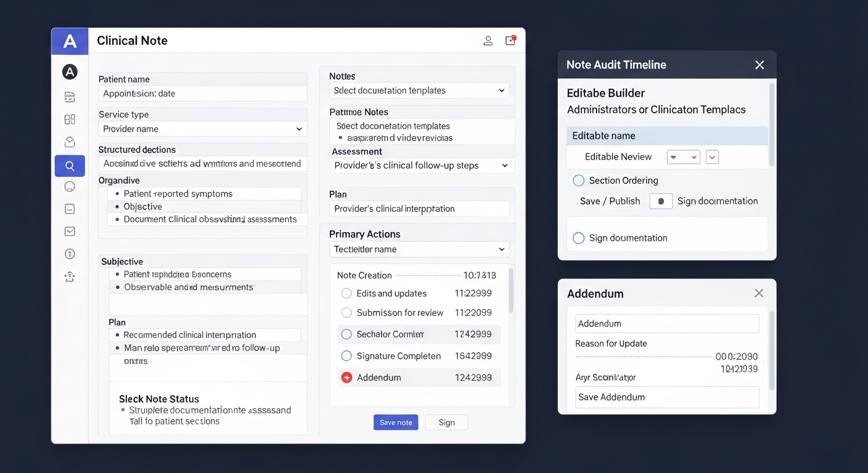Image resolution: width=868 pixels, height=473 pixels.
Task: Click the grid layout icon in sidebar
Action: click(70, 119)
